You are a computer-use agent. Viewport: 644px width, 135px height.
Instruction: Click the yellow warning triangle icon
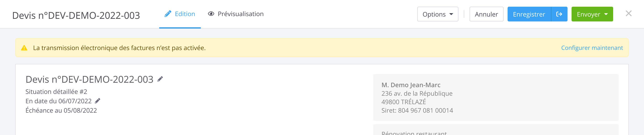24,48
